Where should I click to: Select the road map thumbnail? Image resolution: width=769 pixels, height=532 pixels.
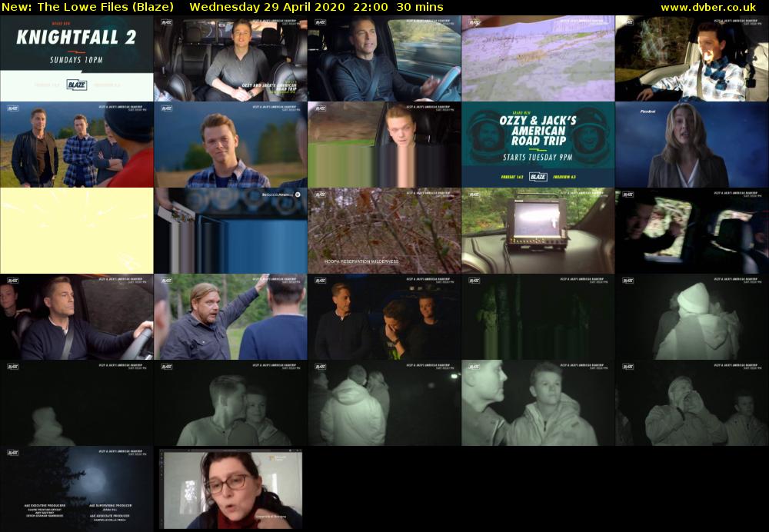(538, 58)
